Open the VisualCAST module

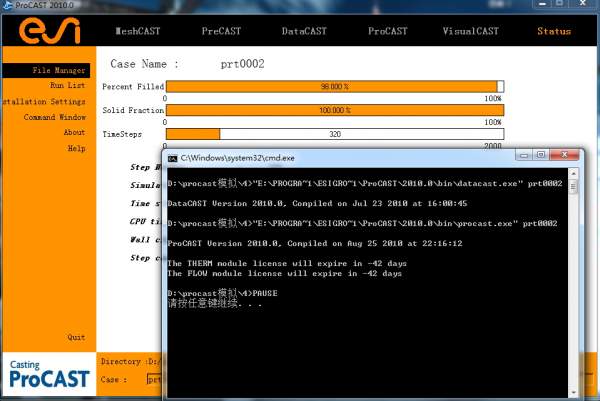tap(471, 31)
